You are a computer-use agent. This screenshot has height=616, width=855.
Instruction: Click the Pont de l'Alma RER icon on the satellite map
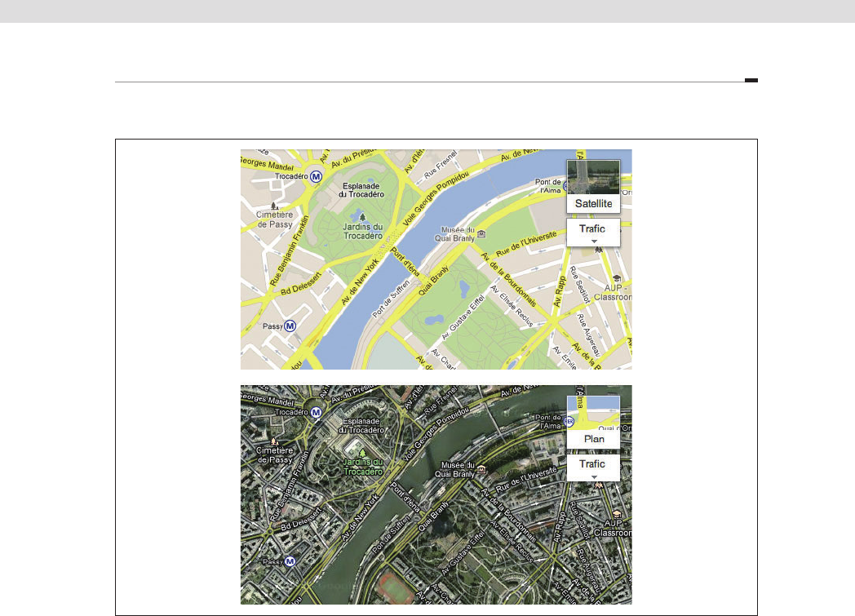(569, 421)
